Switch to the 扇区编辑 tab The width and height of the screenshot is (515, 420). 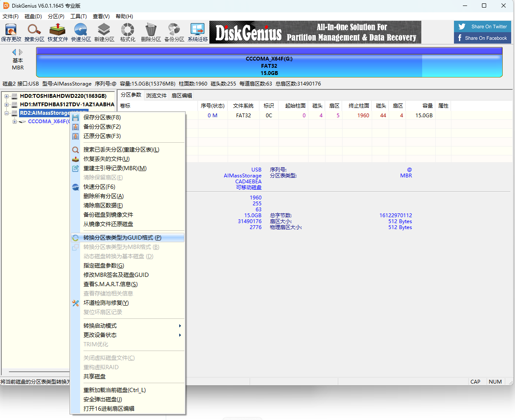click(181, 95)
